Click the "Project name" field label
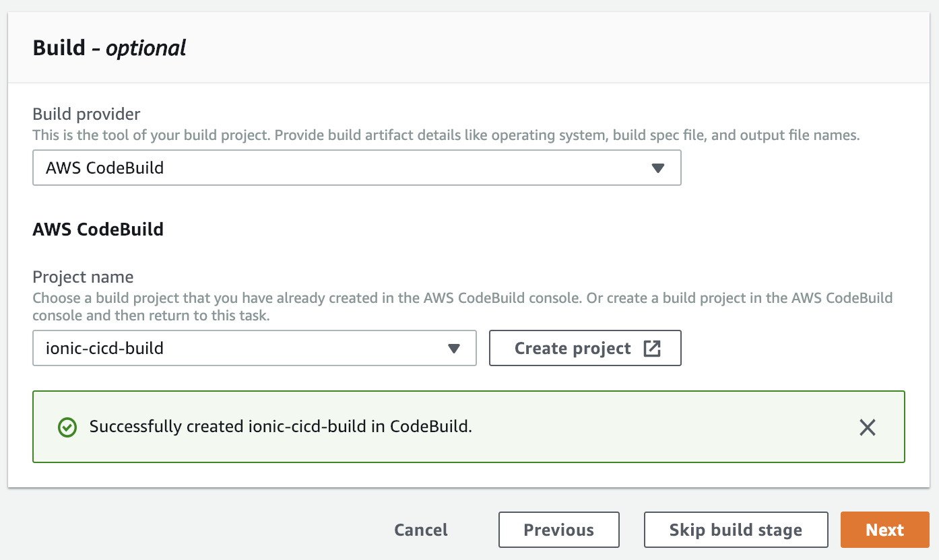 [x=83, y=277]
